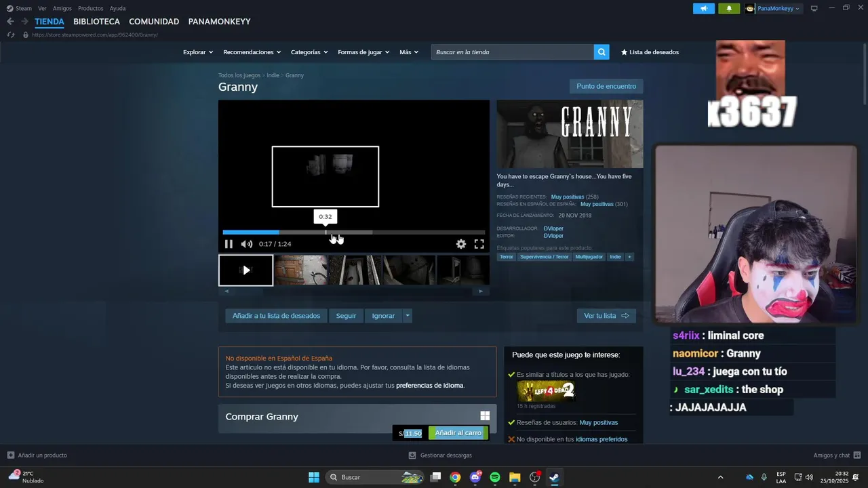Expand the Formas de jugar dropdown
868x488 pixels.
pos(363,52)
